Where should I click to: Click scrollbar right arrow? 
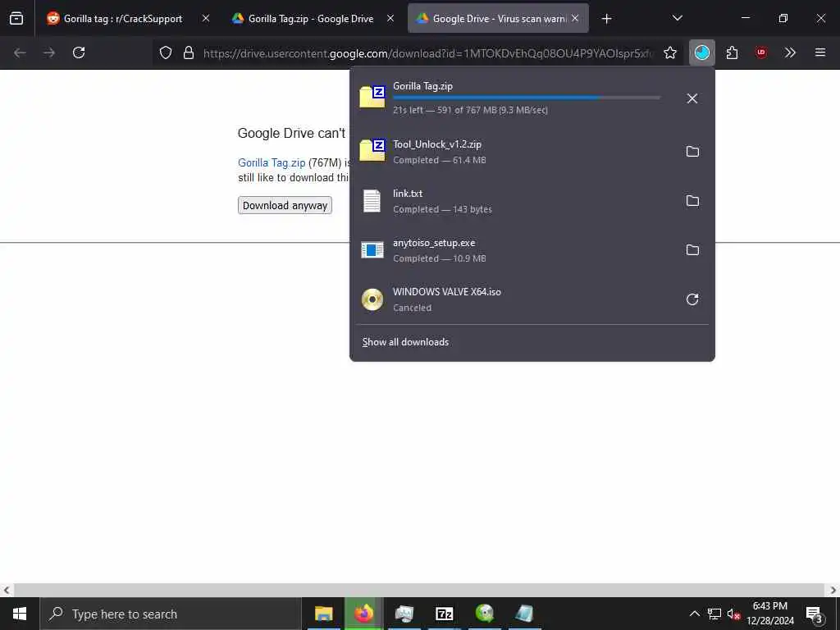[x=833, y=590]
